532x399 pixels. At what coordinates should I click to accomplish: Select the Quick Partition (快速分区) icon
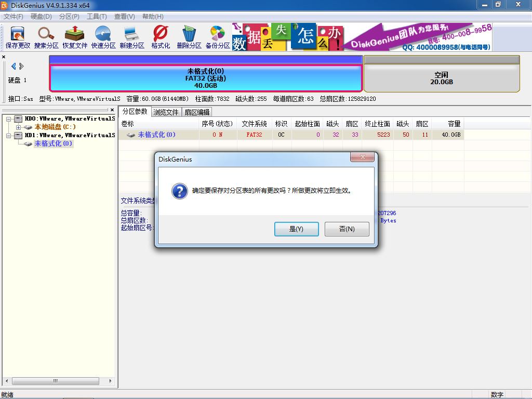103,37
